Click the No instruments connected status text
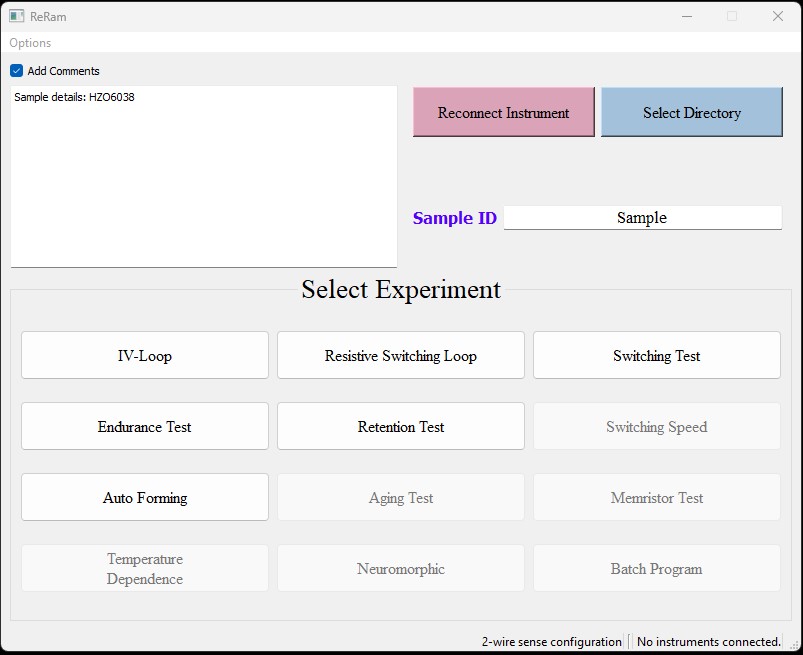Screen dimensions: 803x655 (709, 642)
